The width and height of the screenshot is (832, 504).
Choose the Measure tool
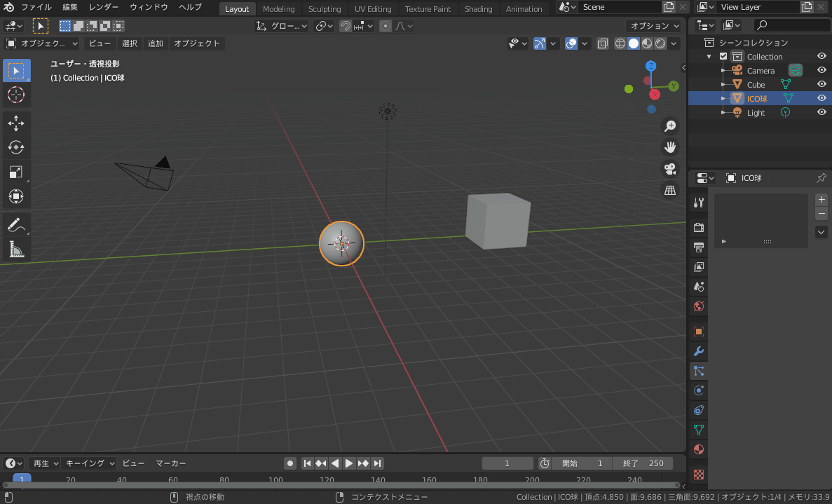point(16,249)
